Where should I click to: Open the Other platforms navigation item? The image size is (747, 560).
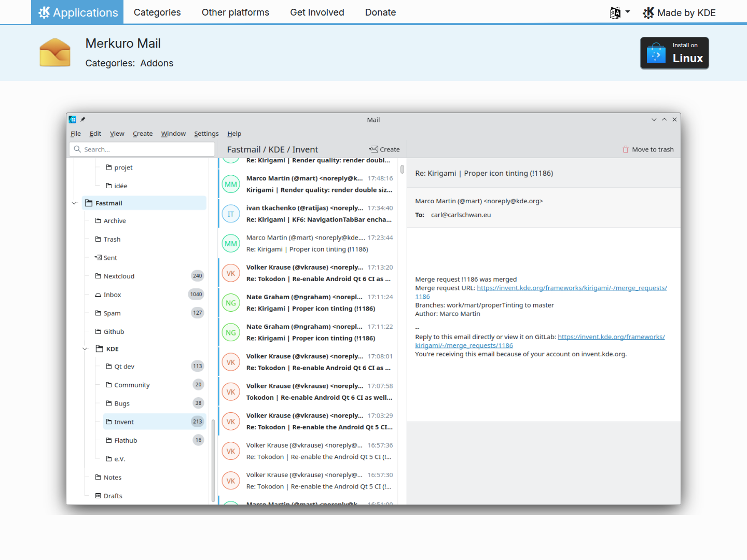click(236, 12)
